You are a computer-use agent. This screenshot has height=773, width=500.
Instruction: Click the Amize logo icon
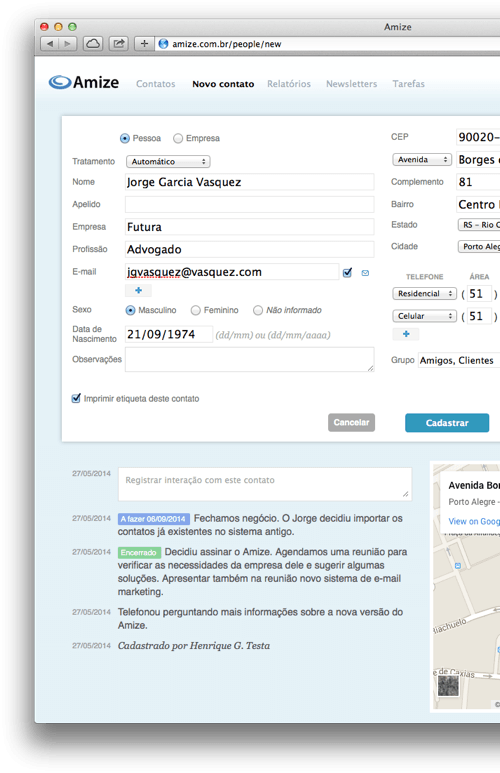tap(60, 82)
